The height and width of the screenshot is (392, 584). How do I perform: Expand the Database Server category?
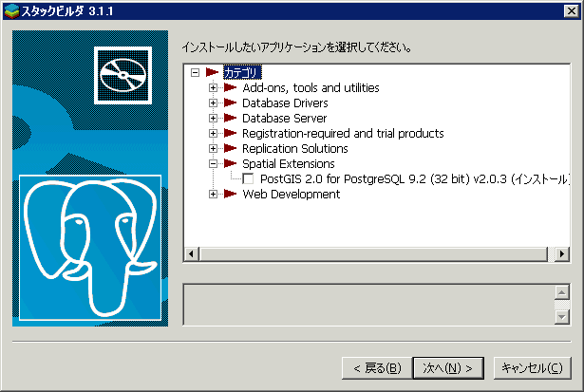pos(213,119)
